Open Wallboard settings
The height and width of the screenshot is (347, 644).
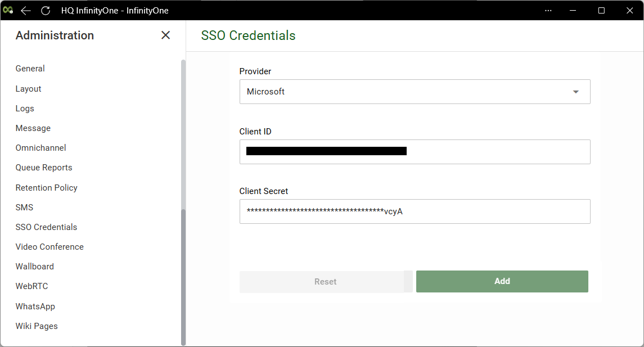click(x=34, y=267)
